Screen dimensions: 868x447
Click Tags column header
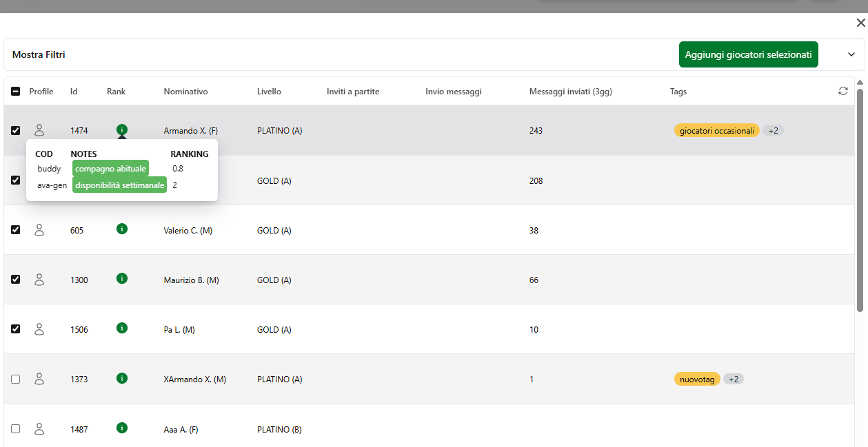(678, 92)
